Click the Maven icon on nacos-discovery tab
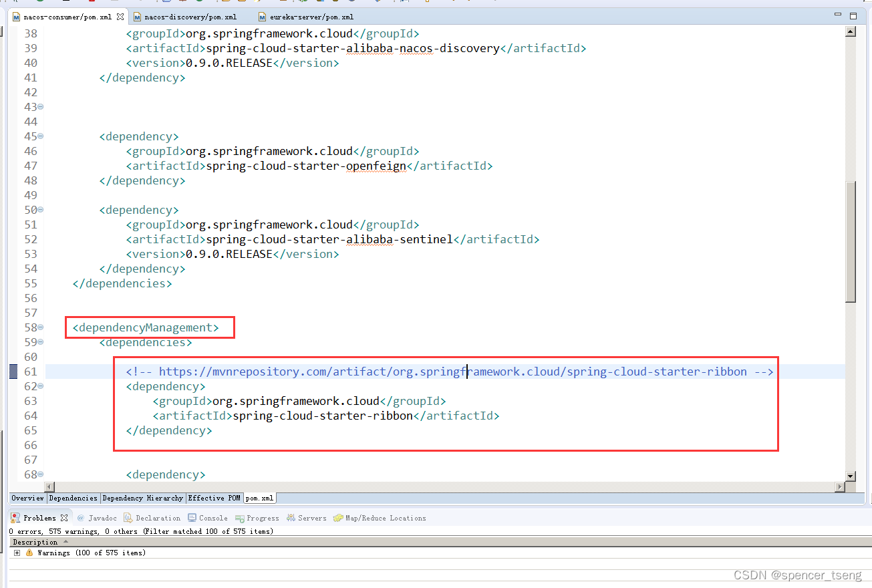Image resolution: width=872 pixels, height=588 pixels. point(137,17)
